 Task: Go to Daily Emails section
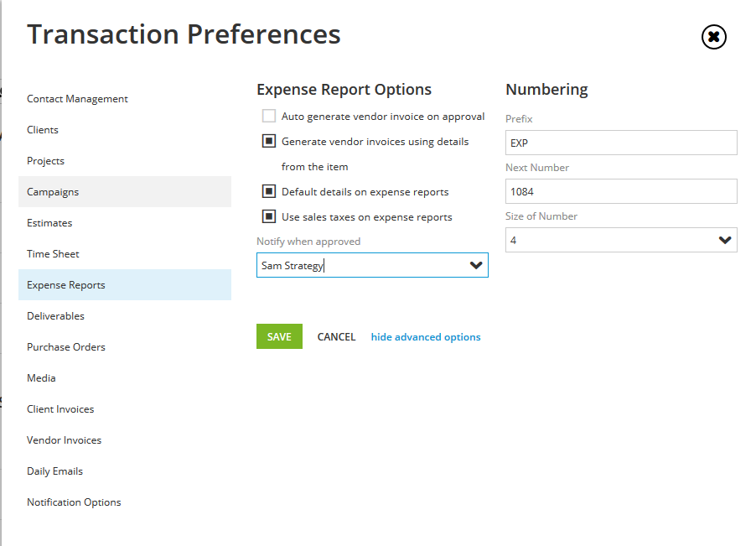pyautogui.click(x=125, y=471)
